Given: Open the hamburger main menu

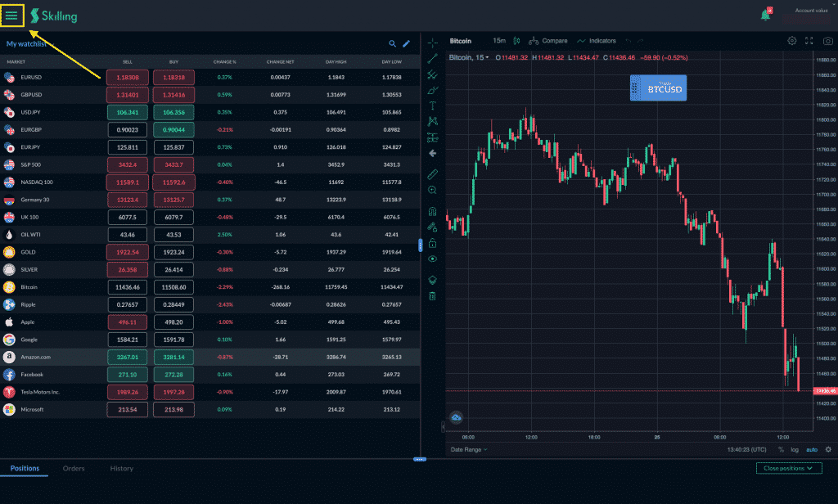Looking at the screenshot, I should tap(11, 15).
